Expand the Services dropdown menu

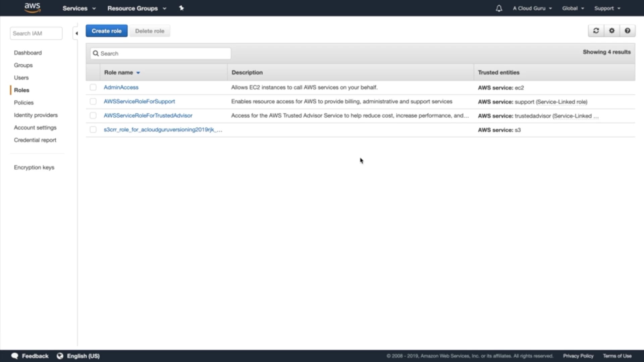[79, 8]
